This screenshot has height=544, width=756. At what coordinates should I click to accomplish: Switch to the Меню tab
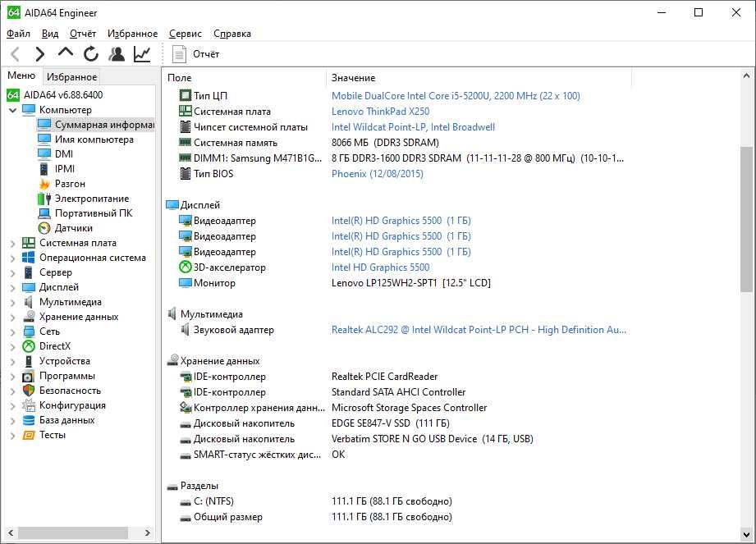click(21, 75)
